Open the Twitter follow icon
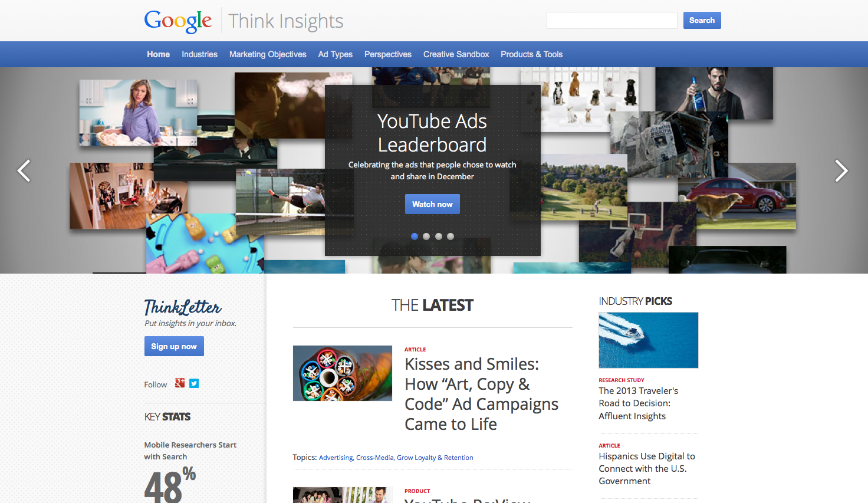The width and height of the screenshot is (868, 503). click(x=194, y=383)
